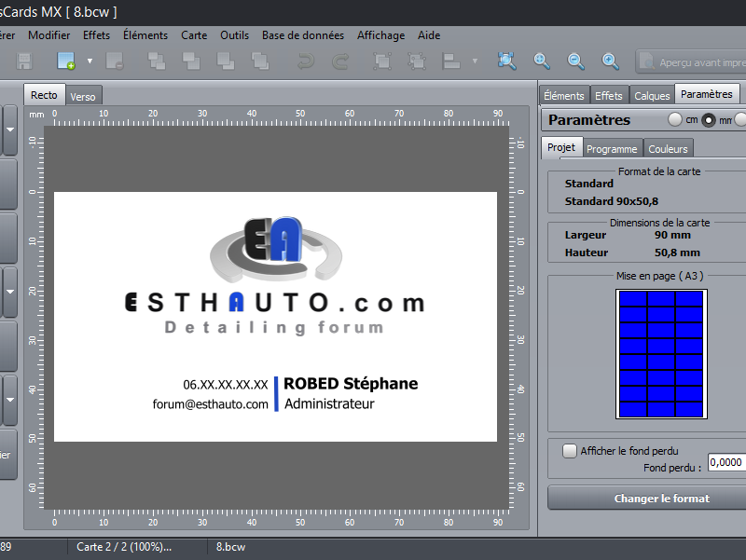Viewport: 746px width, 560px height.
Task: Select the ESTHAUTO.com title text on card
Action: 275,303
